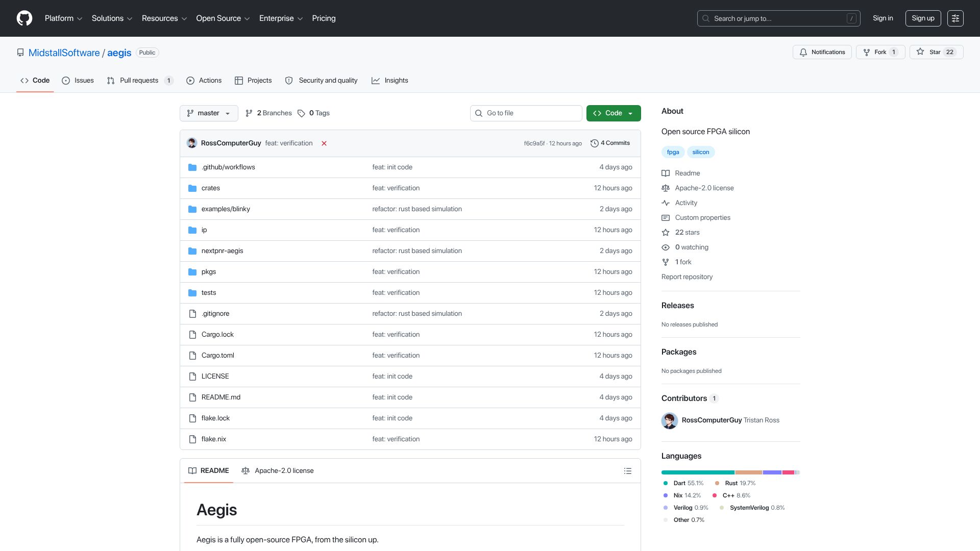Image resolution: width=980 pixels, height=551 pixels.
Task: Click the Activity pulse icon
Action: pos(666,203)
